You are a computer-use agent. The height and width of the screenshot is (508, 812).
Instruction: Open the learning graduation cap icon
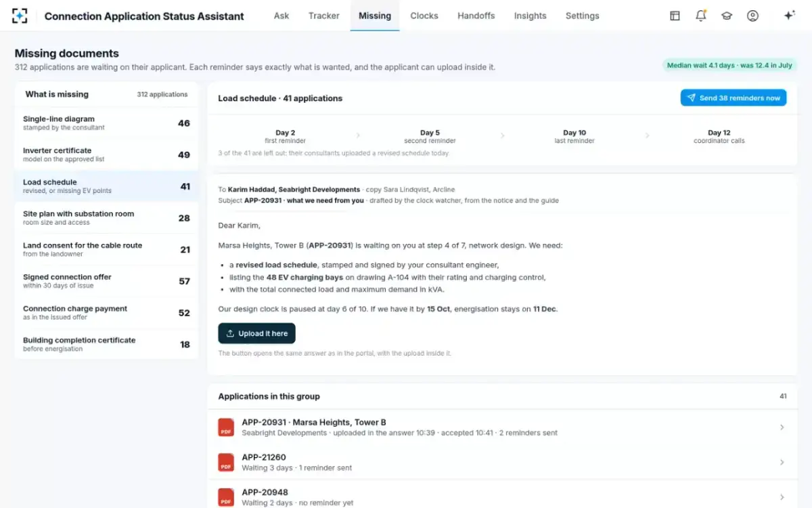tap(727, 16)
